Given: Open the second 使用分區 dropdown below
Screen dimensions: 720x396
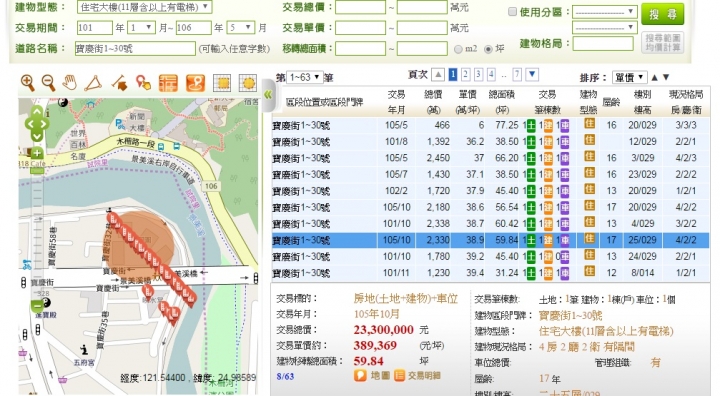Looking at the screenshot, I should point(604,28).
